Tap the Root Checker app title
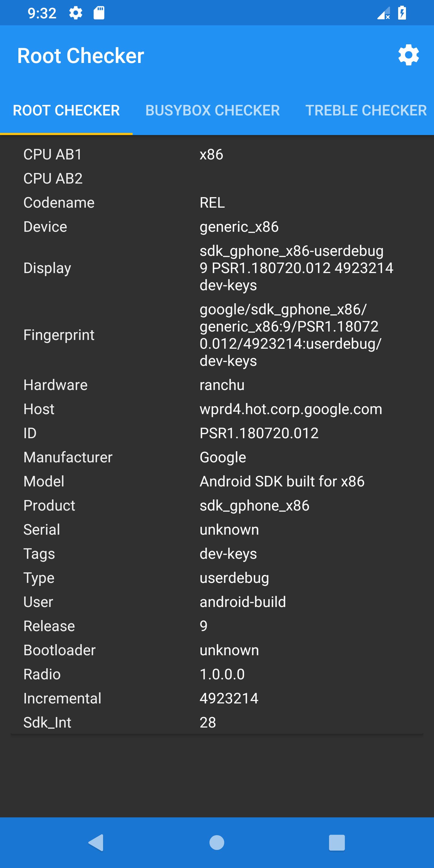The image size is (434, 868). click(80, 55)
